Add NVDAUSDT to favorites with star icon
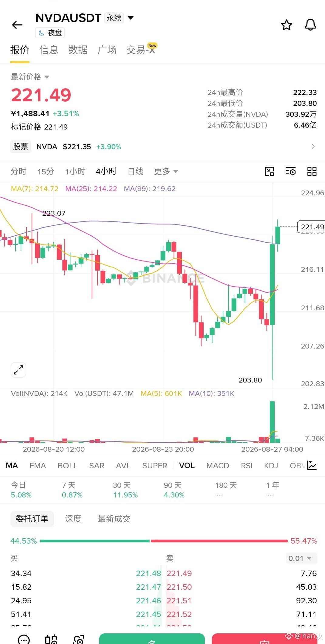The height and width of the screenshot is (644, 325). point(286,25)
